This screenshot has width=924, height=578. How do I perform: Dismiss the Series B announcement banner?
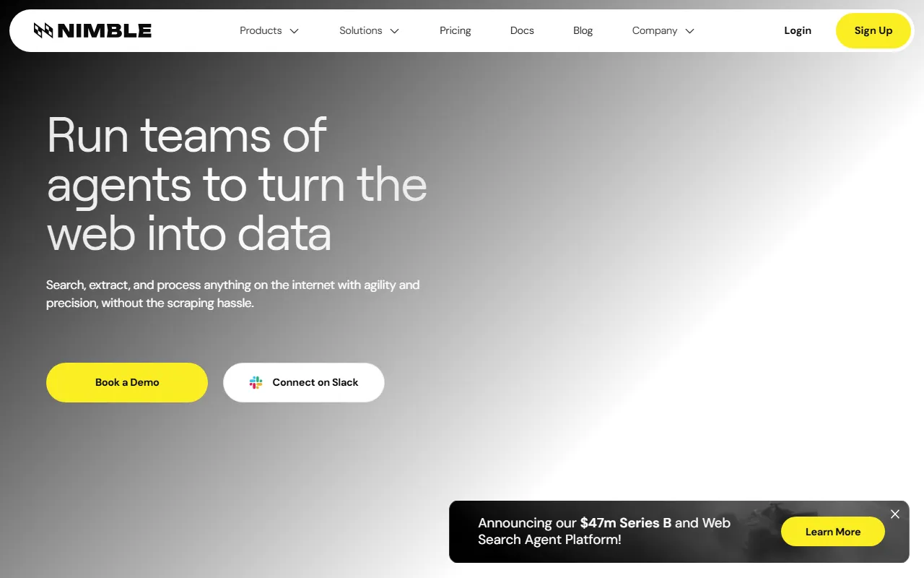tap(894, 514)
